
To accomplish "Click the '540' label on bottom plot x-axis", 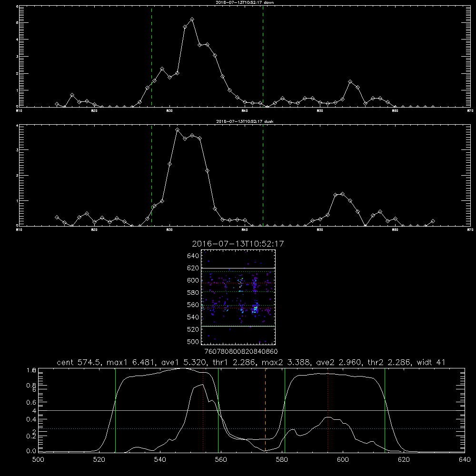I will (160, 460).
